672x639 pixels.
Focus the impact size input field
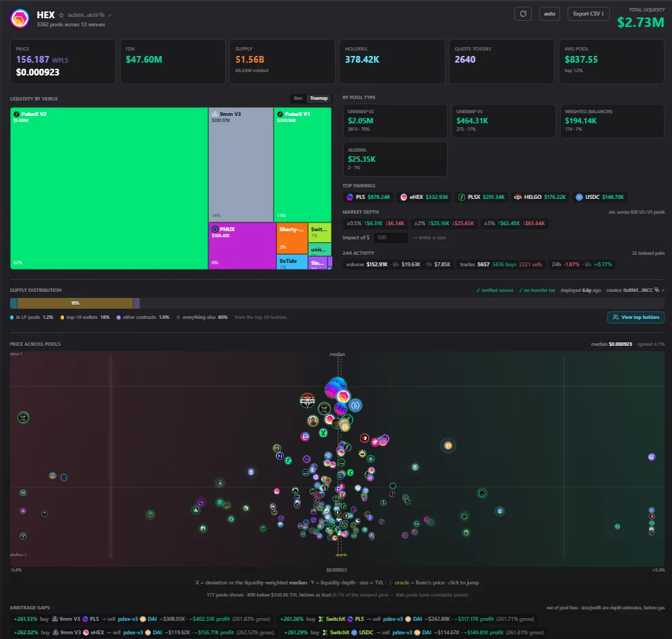[x=390, y=237]
